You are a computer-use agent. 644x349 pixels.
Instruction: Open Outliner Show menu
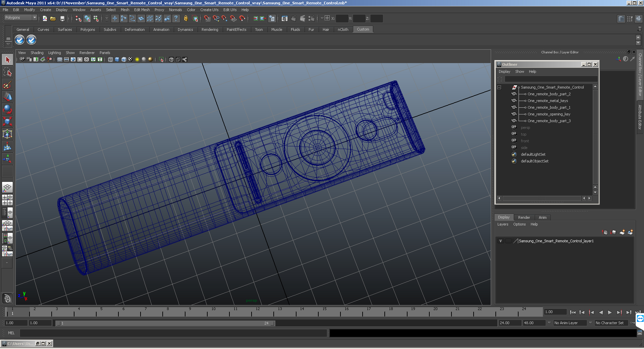pos(520,71)
